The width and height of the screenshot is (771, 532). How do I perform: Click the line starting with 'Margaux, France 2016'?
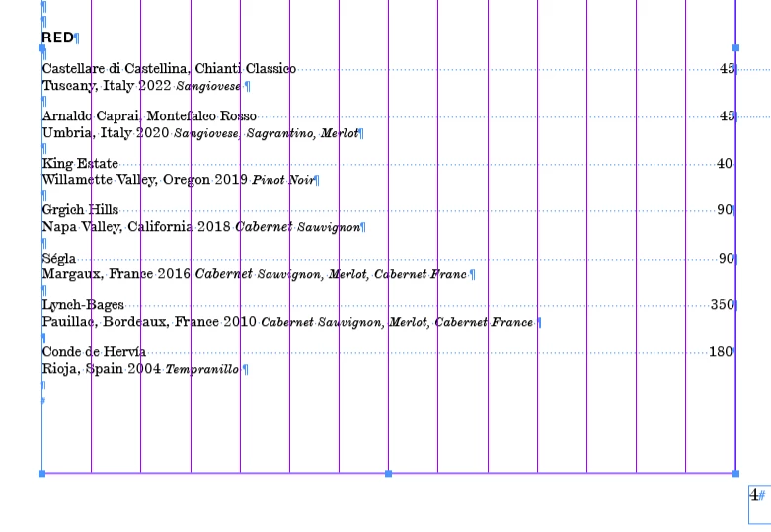click(x=255, y=274)
